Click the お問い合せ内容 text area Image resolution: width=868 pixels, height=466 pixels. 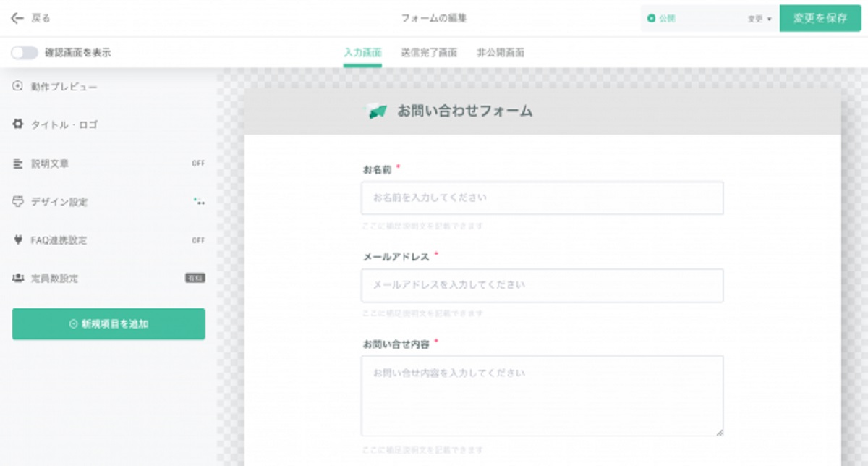click(542, 395)
